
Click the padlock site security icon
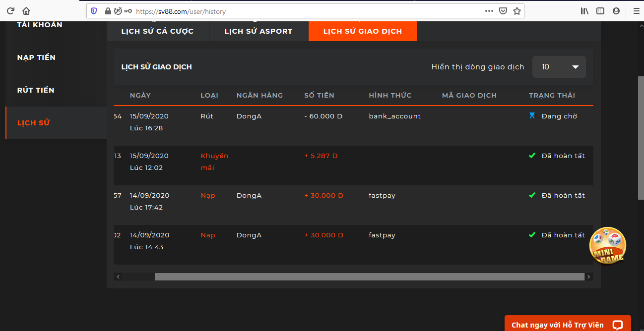(x=108, y=11)
